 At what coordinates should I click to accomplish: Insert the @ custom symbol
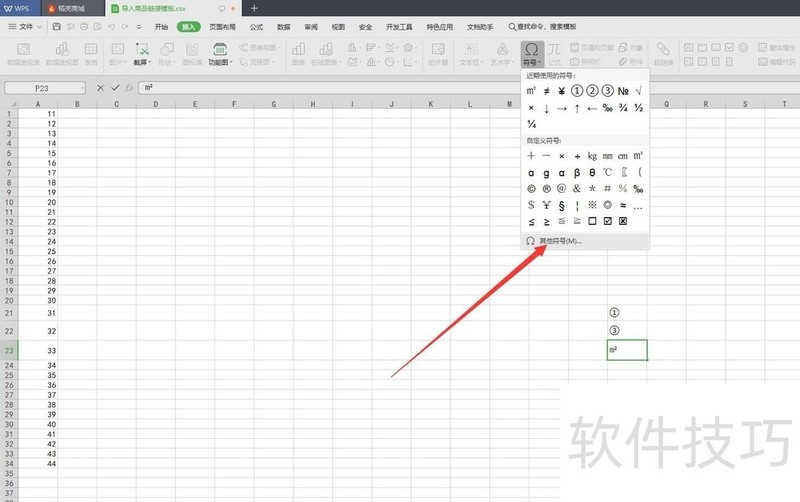(x=562, y=189)
